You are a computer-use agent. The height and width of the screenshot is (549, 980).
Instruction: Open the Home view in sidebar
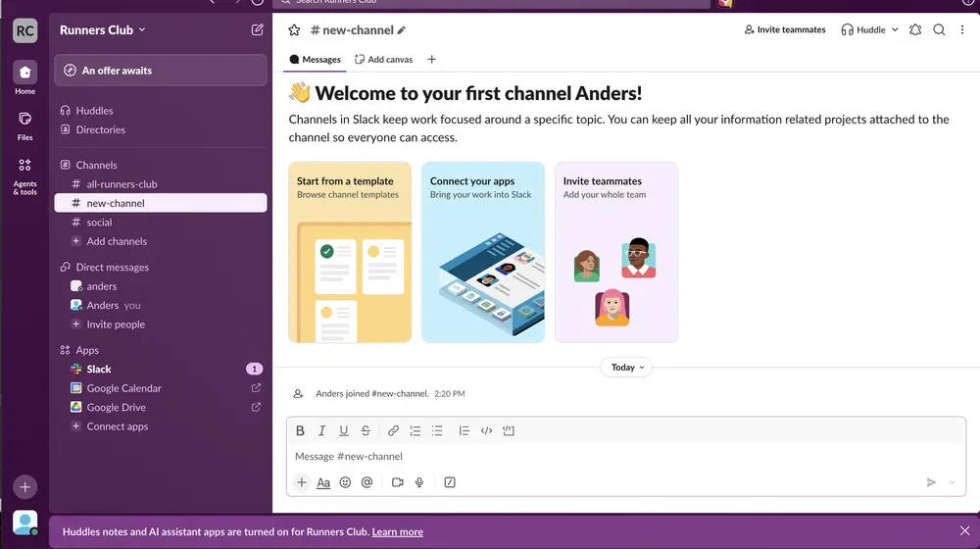click(25, 78)
